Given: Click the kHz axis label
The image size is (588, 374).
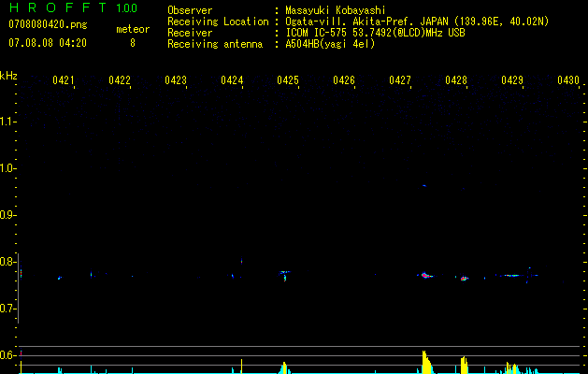Looking at the screenshot, I should (x=8, y=76).
